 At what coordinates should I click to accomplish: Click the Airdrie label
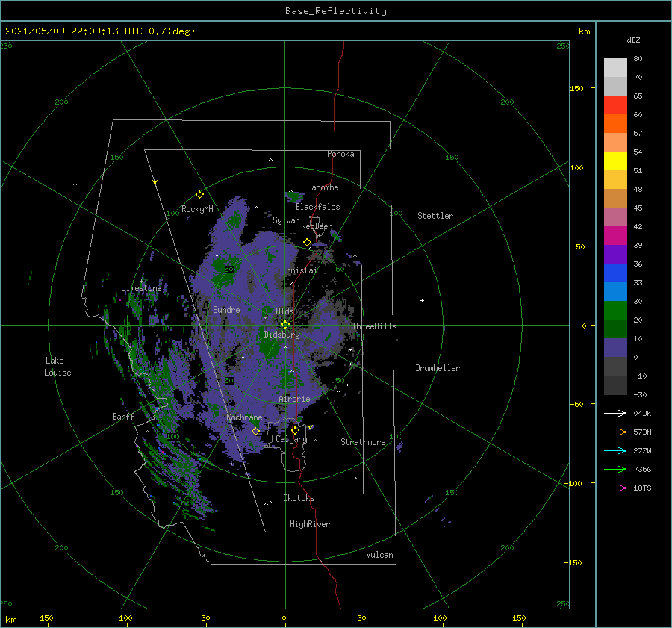tap(294, 399)
